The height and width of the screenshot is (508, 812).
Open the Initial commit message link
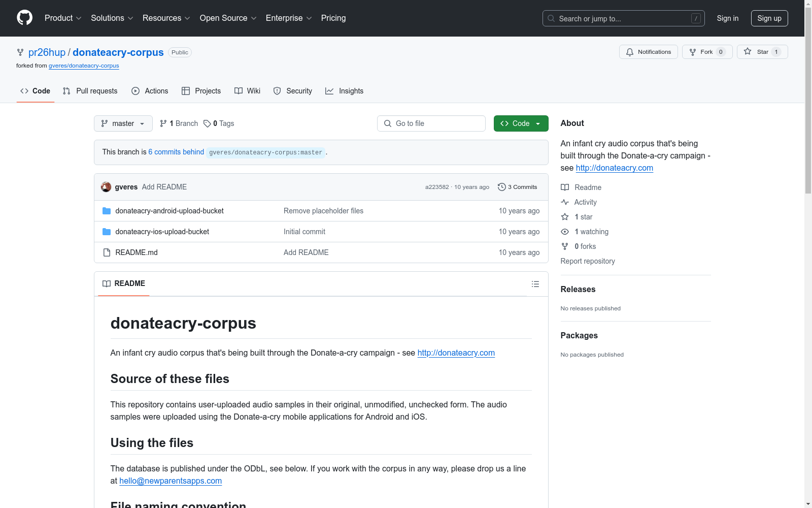tap(304, 232)
